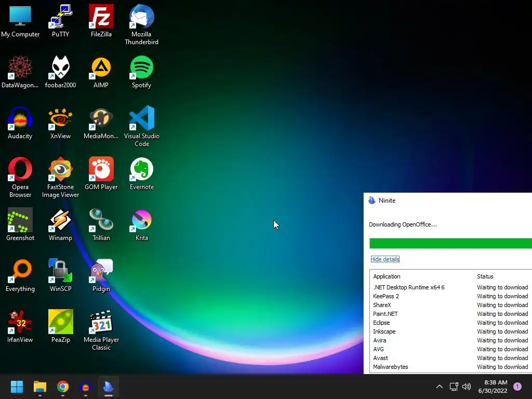Viewport: 532px width, 399px height.
Task: Open the MediaMonkey shortcut
Action: pyautogui.click(x=101, y=123)
